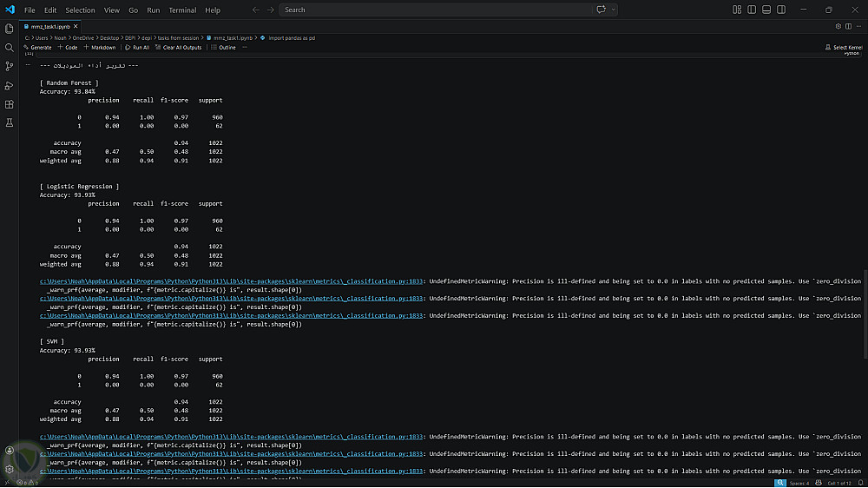Screen dimensions: 868x488
Task: Click 'Cell 1 of 12' in the status bar
Action: click(x=839, y=484)
